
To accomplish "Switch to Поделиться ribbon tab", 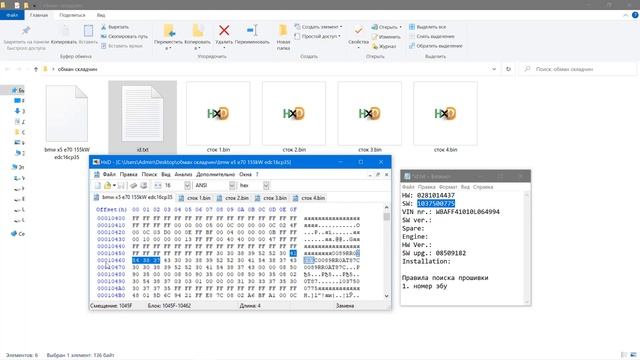I will (72, 15).
